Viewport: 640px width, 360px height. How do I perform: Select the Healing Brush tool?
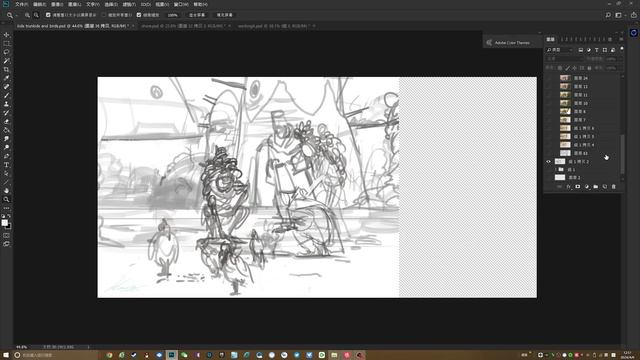pyautogui.click(x=6, y=87)
